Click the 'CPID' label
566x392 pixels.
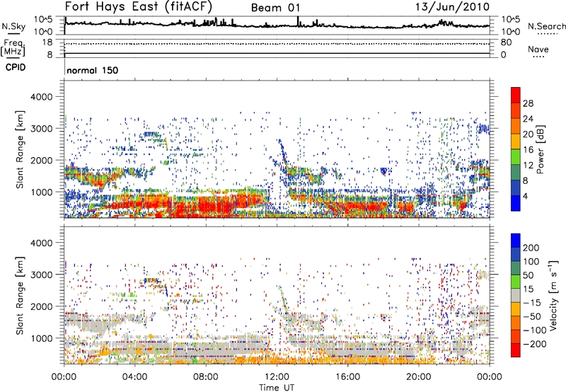(x=16, y=67)
